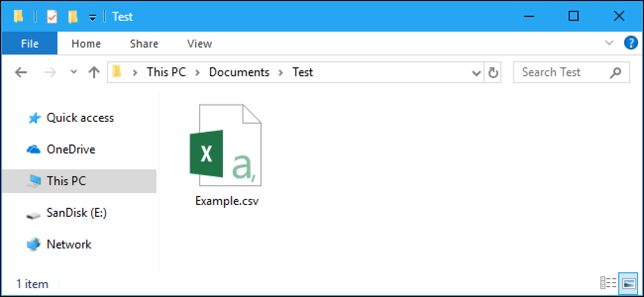644x297 pixels.
Task: Navigate up one folder level
Action: [94, 73]
